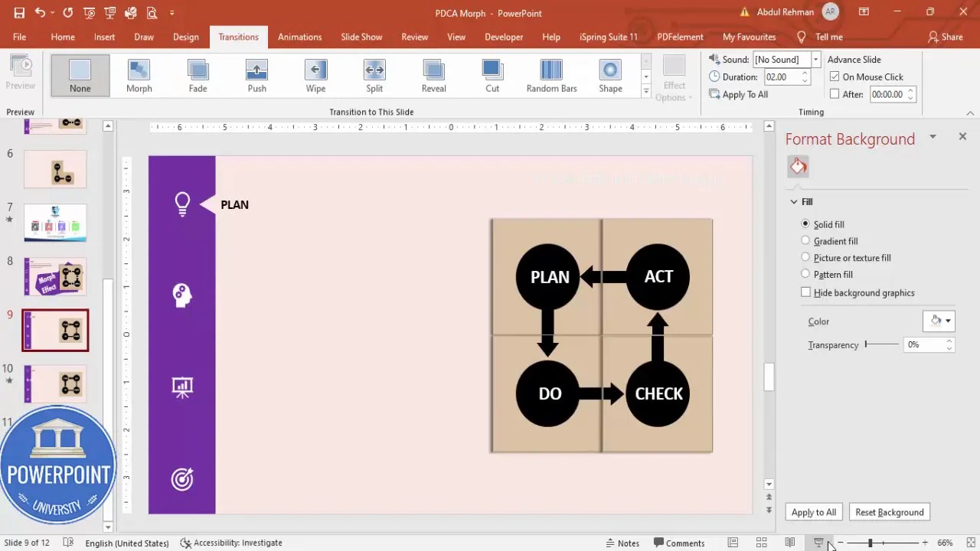Open the Animations tab
The width and height of the screenshot is (980, 551).
299,37
